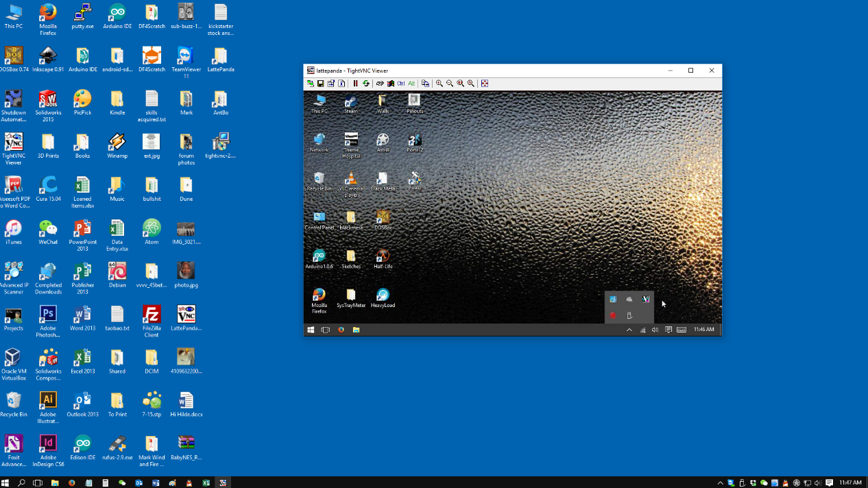Click the Zoom in magnifier icon

pos(439,84)
